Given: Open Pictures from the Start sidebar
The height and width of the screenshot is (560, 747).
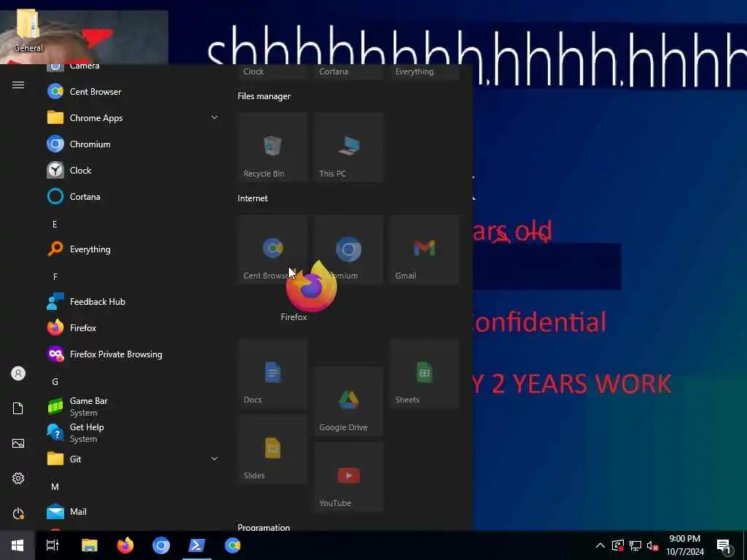Looking at the screenshot, I should [18, 443].
